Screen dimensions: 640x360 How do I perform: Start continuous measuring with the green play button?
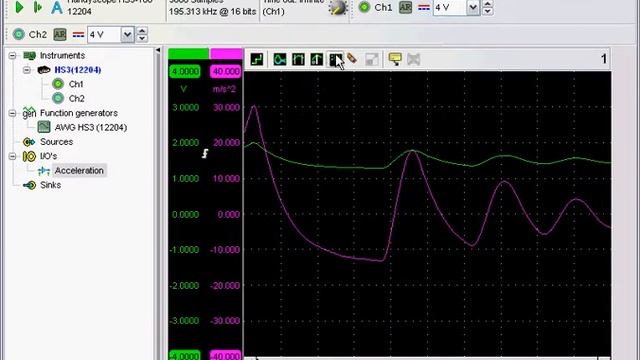(x=19, y=7)
